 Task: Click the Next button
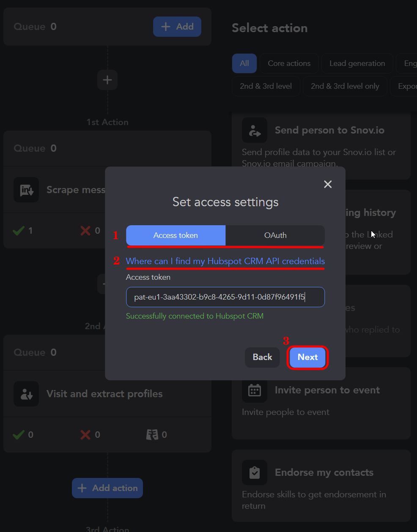point(307,357)
